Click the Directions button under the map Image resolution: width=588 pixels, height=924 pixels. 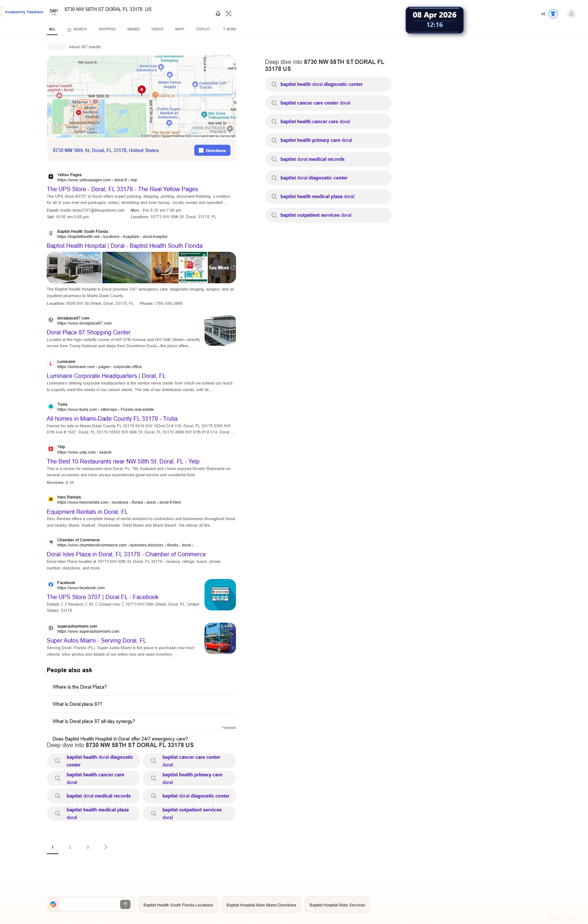pos(212,151)
